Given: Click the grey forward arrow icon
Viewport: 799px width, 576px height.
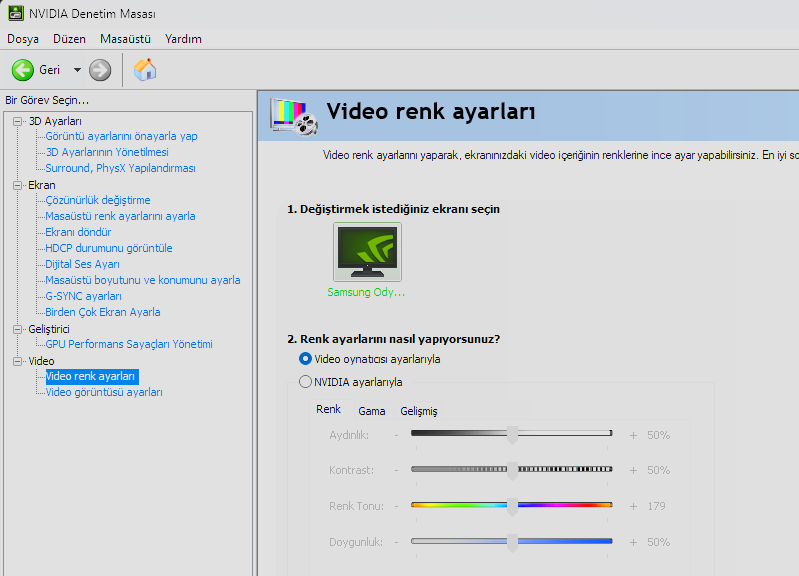Looking at the screenshot, I should coord(100,70).
